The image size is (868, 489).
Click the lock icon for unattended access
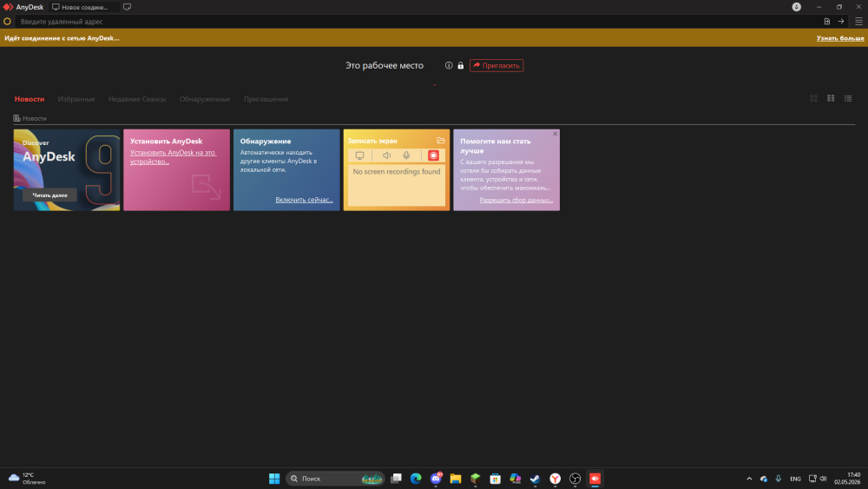click(461, 65)
